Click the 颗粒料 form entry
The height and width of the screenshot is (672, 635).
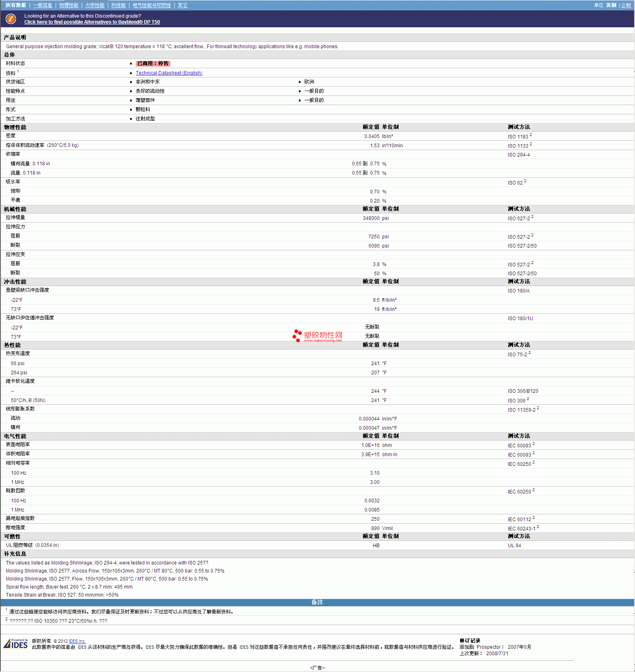[143, 110]
